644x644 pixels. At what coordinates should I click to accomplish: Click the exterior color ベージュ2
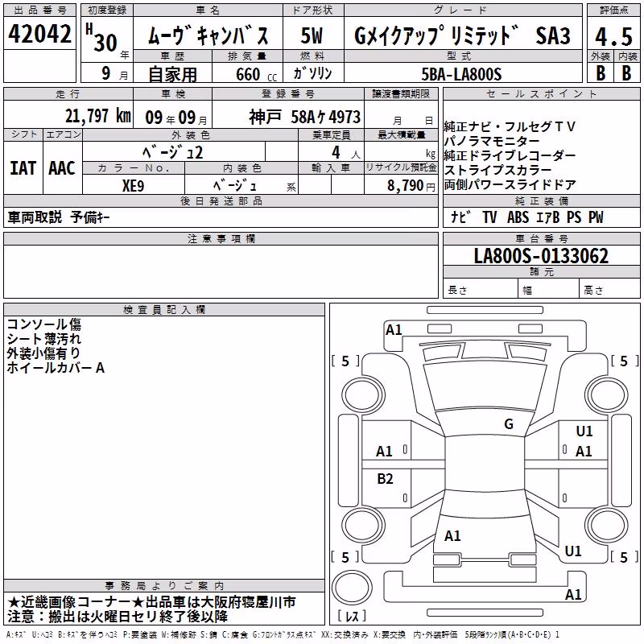(x=173, y=152)
